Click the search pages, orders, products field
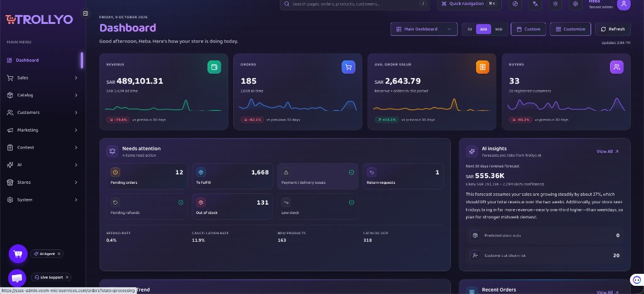Screen dimensions: 644x294 [x=355, y=4]
